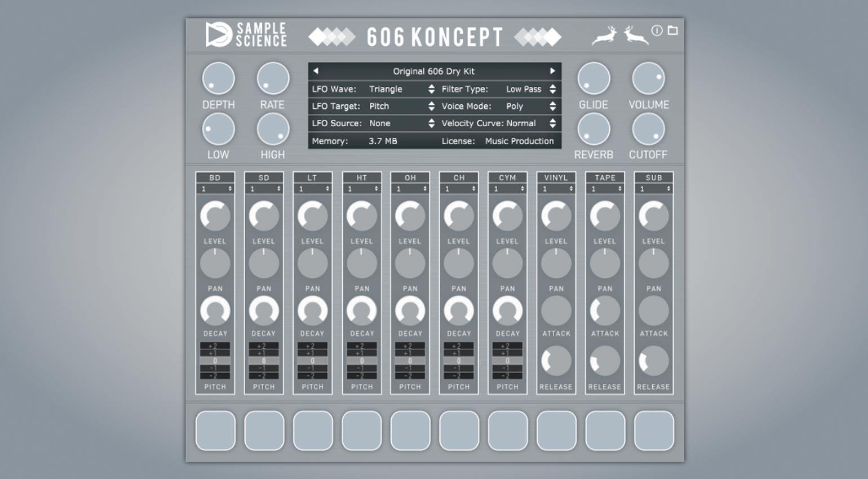Click the DEPTH knob
Viewport: 868px width, 479px height.
click(218, 78)
